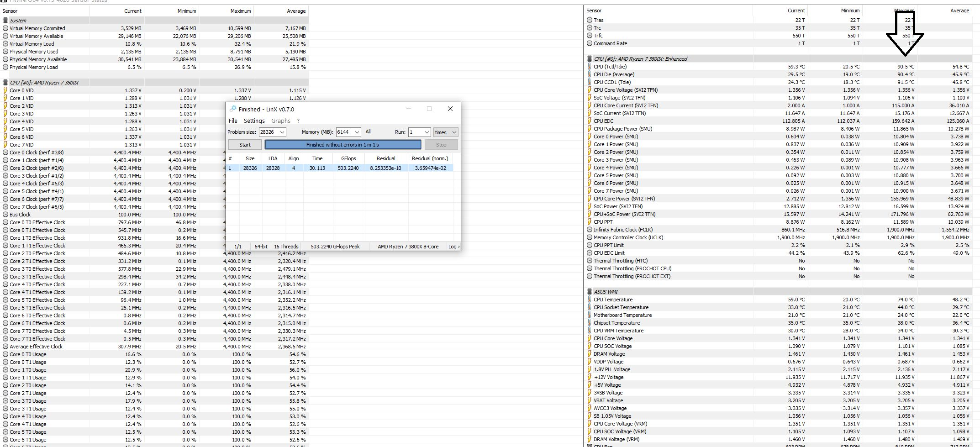
Task: Click the lightning icon for Core 7 VID
Action: pos(5,145)
